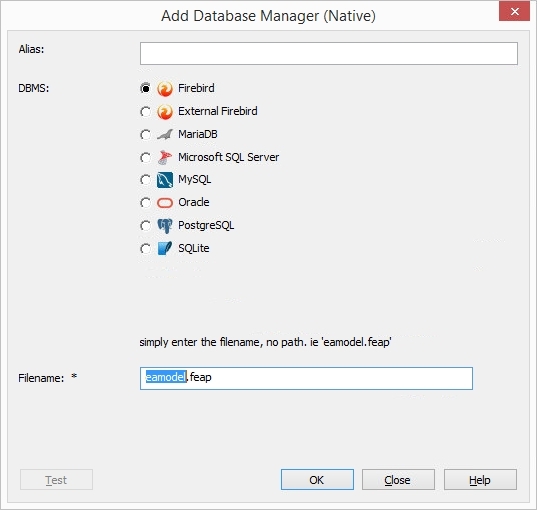Click the red Oracle oval icon

pos(165,203)
